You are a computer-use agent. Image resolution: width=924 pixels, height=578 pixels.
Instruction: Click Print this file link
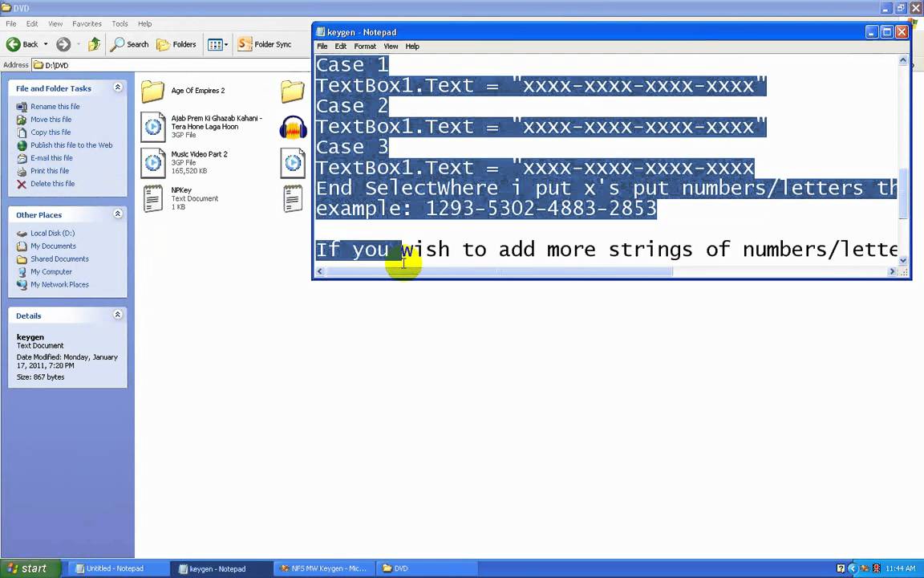[50, 171]
